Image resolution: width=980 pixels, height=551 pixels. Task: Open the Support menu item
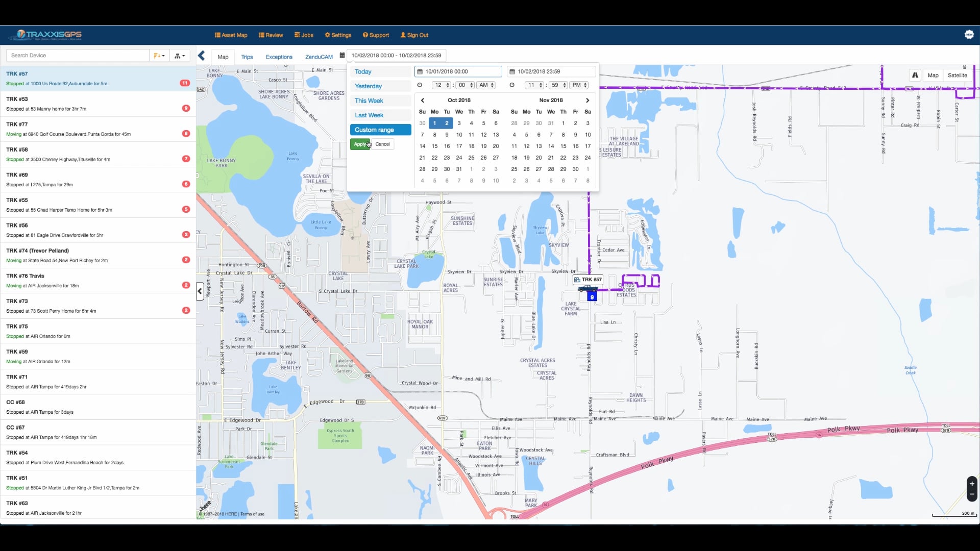(x=376, y=35)
